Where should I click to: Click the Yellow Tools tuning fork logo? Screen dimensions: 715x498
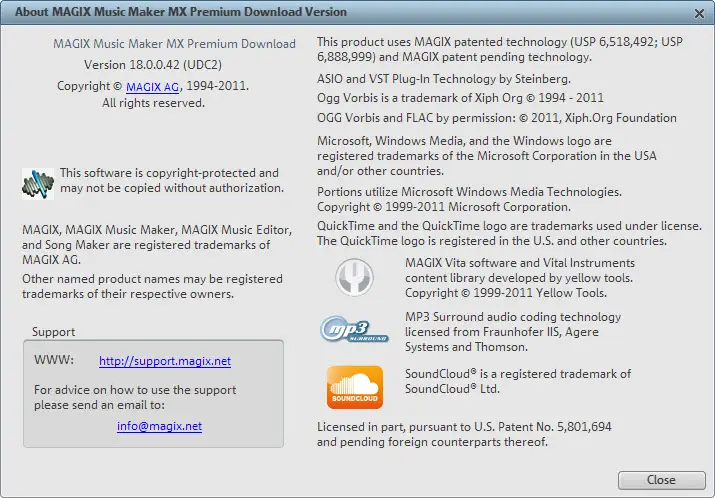(x=354, y=277)
